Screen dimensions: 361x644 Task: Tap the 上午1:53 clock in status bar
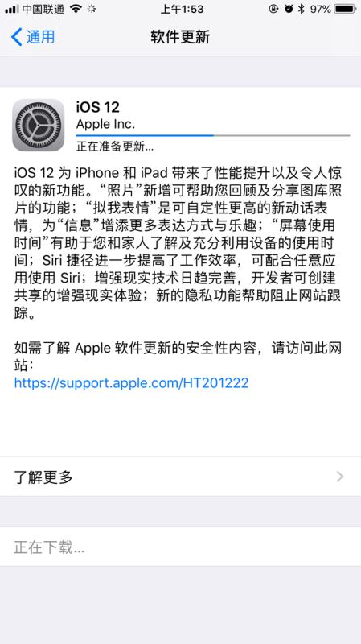pyautogui.click(x=182, y=9)
